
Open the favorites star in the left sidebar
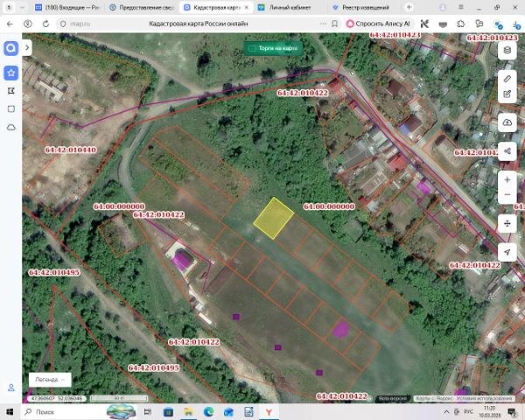(x=11, y=73)
